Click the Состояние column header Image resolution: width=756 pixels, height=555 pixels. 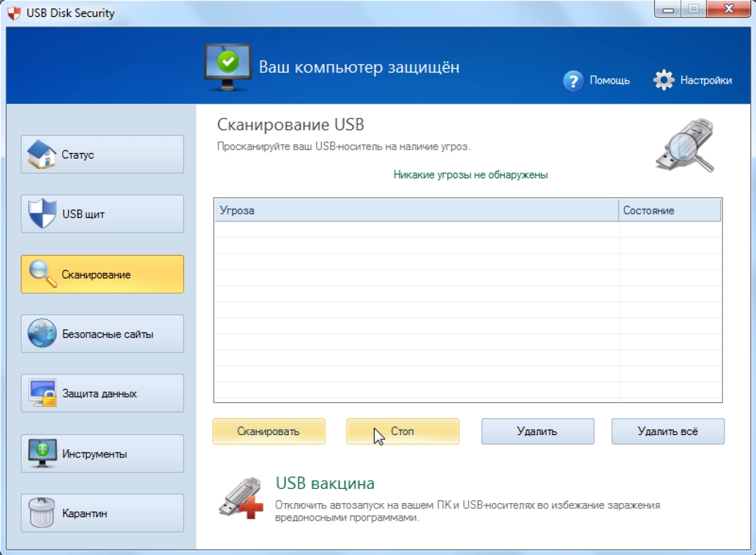670,210
